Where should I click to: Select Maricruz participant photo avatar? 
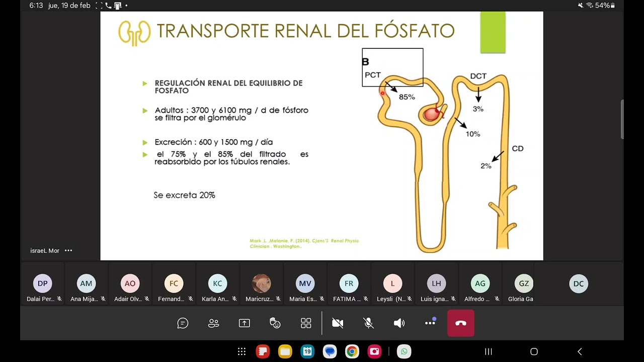pos(261,284)
